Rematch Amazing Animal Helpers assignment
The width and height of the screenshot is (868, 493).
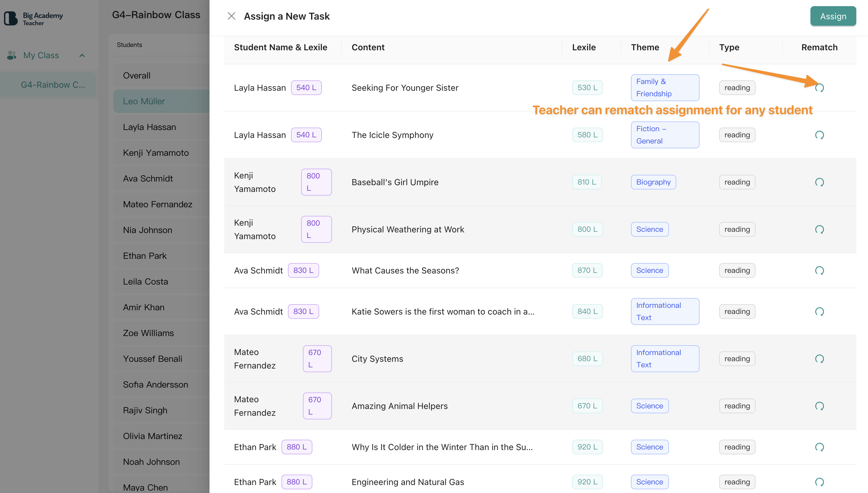(819, 406)
